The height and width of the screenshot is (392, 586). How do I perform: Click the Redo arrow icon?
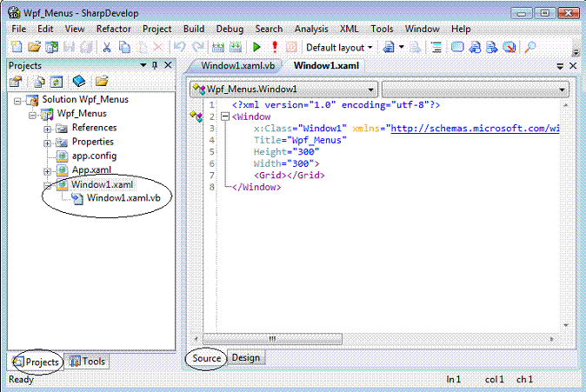point(197,47)
